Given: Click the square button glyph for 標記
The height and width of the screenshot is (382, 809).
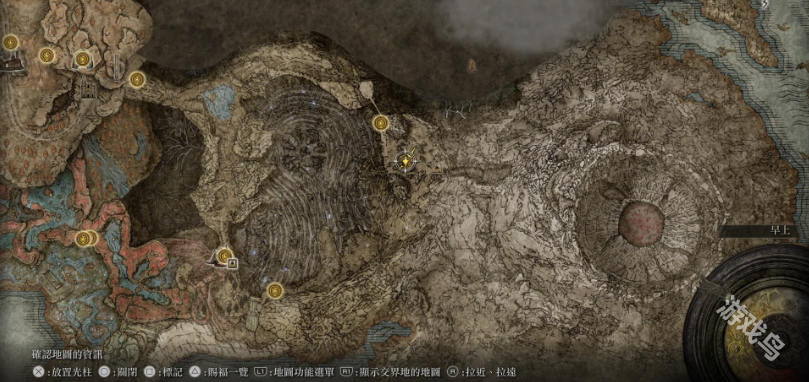Looking at the screenshot, I should 150,371.
